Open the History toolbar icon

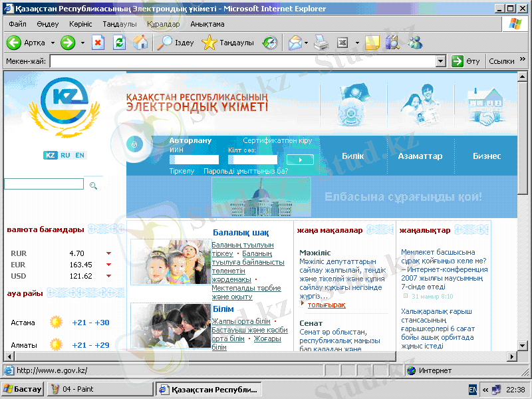click(269, 43)
